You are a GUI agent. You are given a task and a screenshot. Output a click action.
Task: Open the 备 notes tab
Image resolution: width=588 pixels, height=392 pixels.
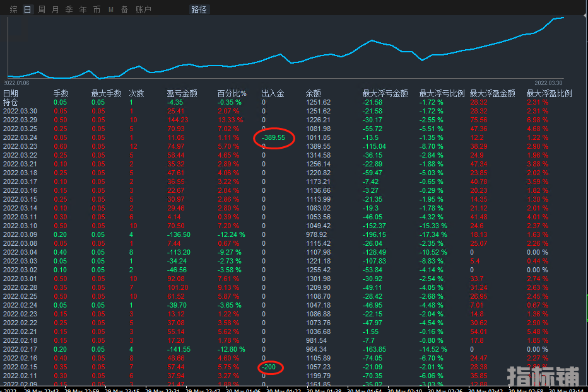124,9
